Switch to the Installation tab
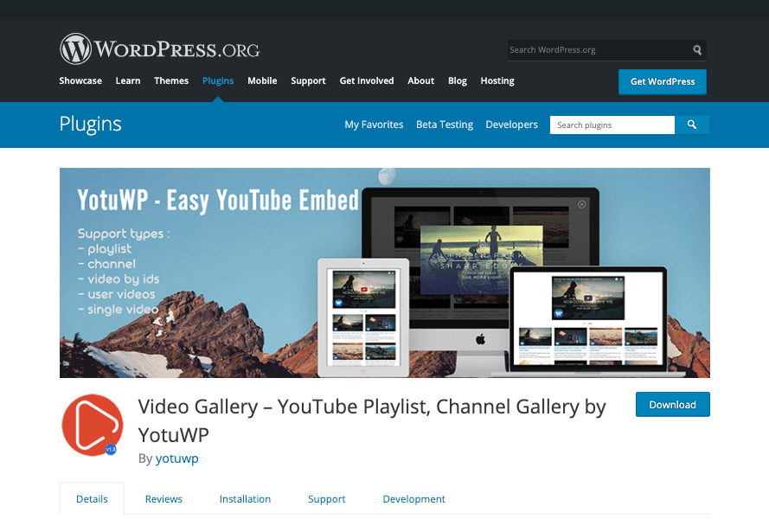The image size is (769, 532). (245, 499)
